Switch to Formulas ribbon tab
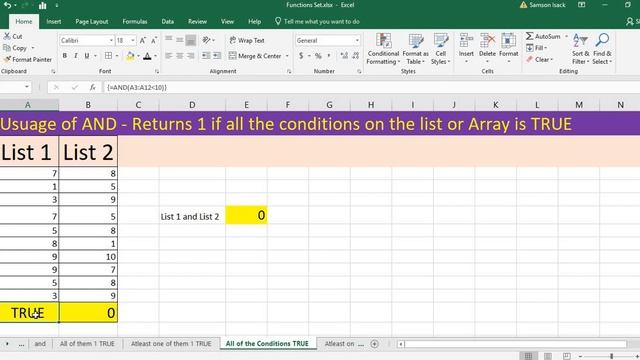 point(135,22)
